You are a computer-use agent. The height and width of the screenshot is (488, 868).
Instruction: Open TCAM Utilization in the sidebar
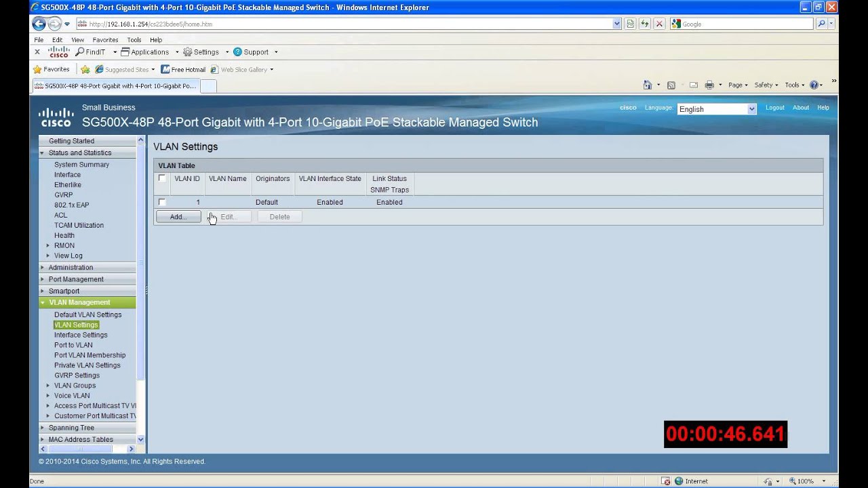click(79, 225)
